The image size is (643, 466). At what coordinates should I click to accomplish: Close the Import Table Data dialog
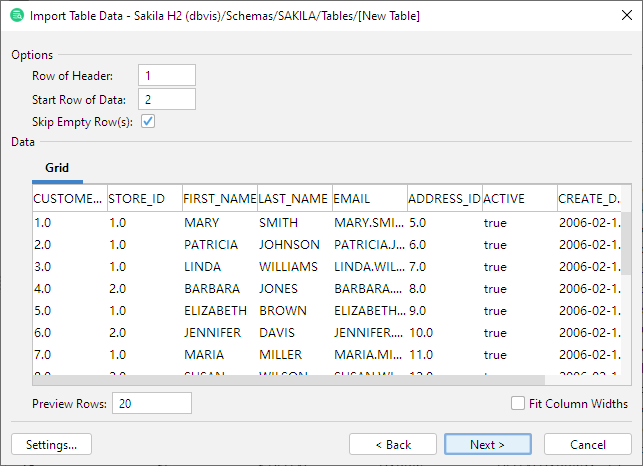619,16
